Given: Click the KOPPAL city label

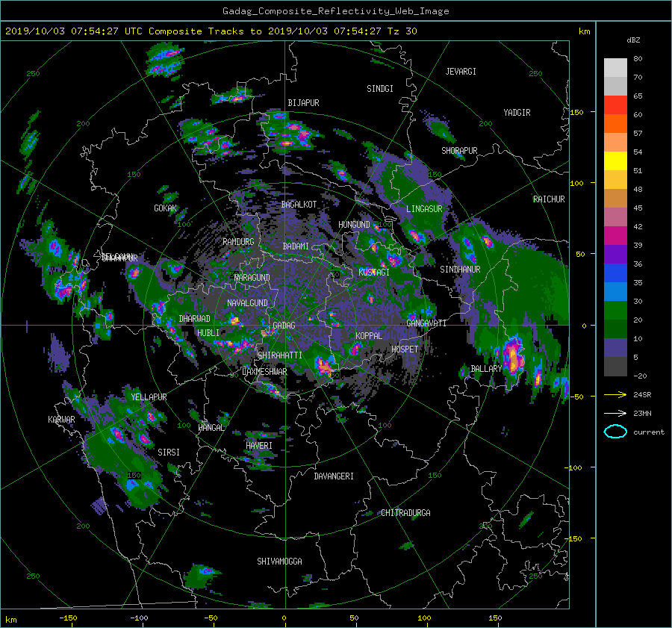Looking at the screenshot, I should point(369,335).
